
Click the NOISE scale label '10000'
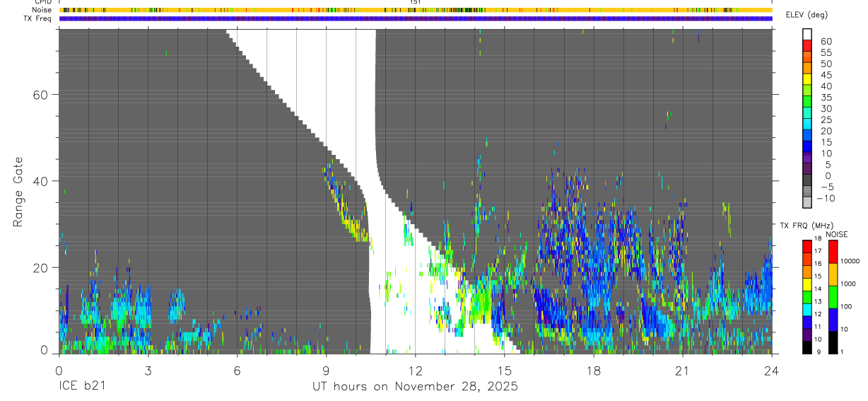[x=850, y=261]
